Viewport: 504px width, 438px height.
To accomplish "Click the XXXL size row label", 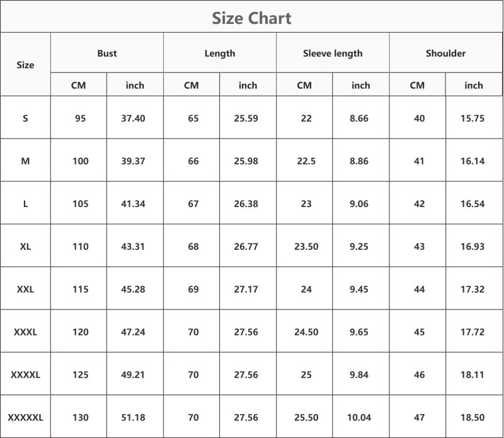I will (x=25, y=332).
